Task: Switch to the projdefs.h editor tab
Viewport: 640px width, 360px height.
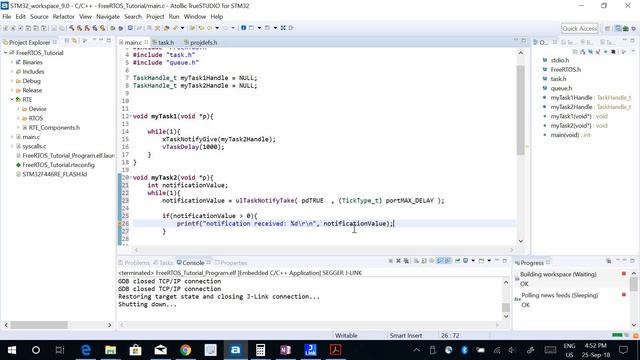Action: pos(200,42)
